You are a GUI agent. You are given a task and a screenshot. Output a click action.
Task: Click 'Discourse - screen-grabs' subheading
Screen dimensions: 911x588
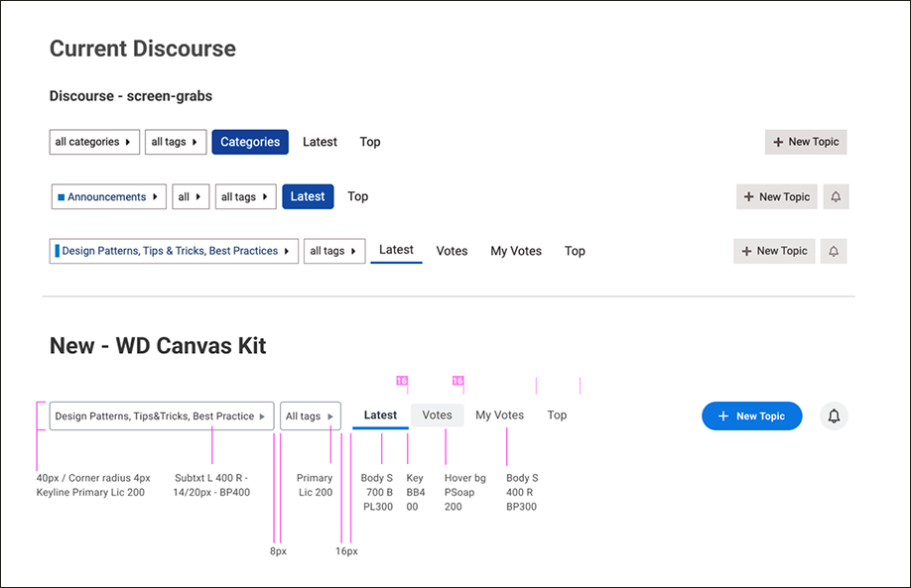coord(131,96)
